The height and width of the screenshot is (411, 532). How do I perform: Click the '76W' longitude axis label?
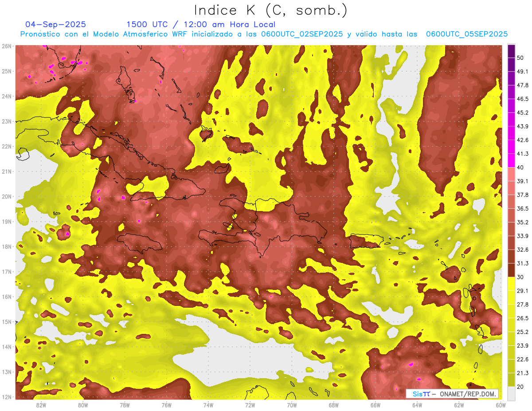pos(166,405)
